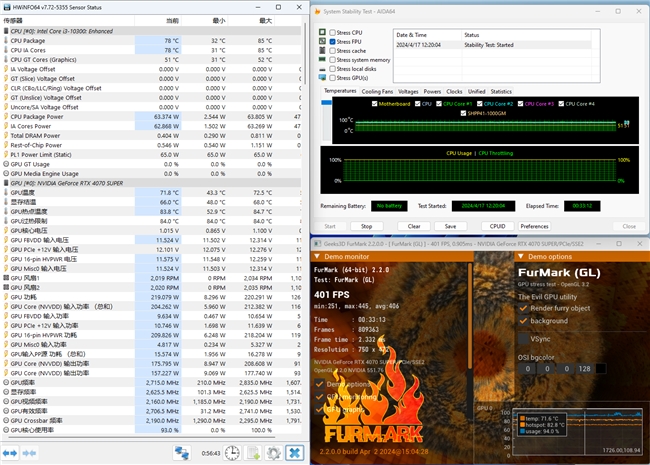
Task: Click the chip icon beside Stress CPU
Action: pos(322,32)
